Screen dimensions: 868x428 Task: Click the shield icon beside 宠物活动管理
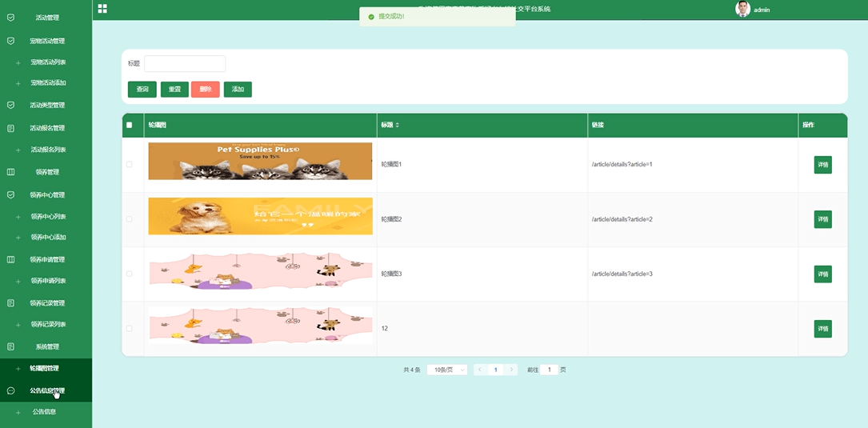10,41
